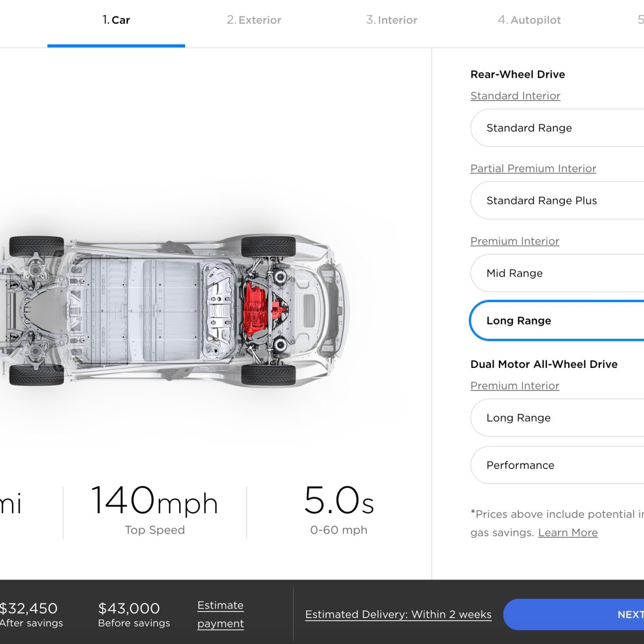The height and width of the screenshot is (644, 644).
Task: Select the Standard Range option
Action: click(x=557, y=128)
